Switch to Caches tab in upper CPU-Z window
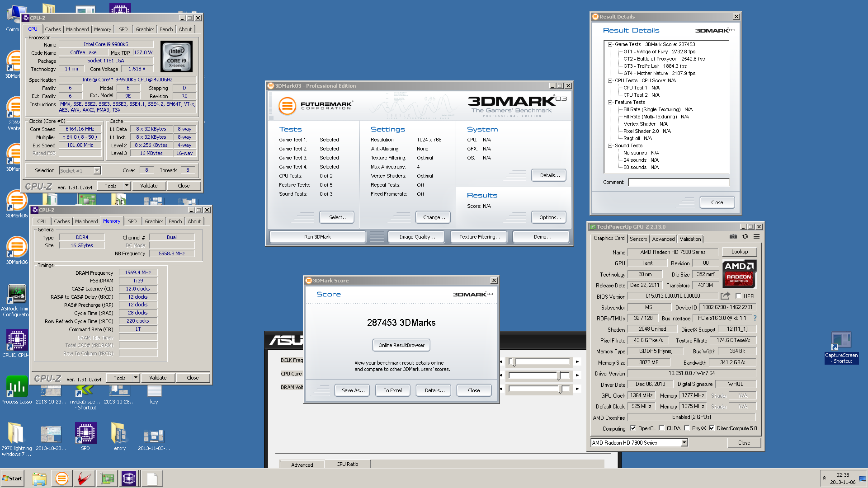Image resolution: width=868 pixels, height=488 pixels. (x=52, y=29)
